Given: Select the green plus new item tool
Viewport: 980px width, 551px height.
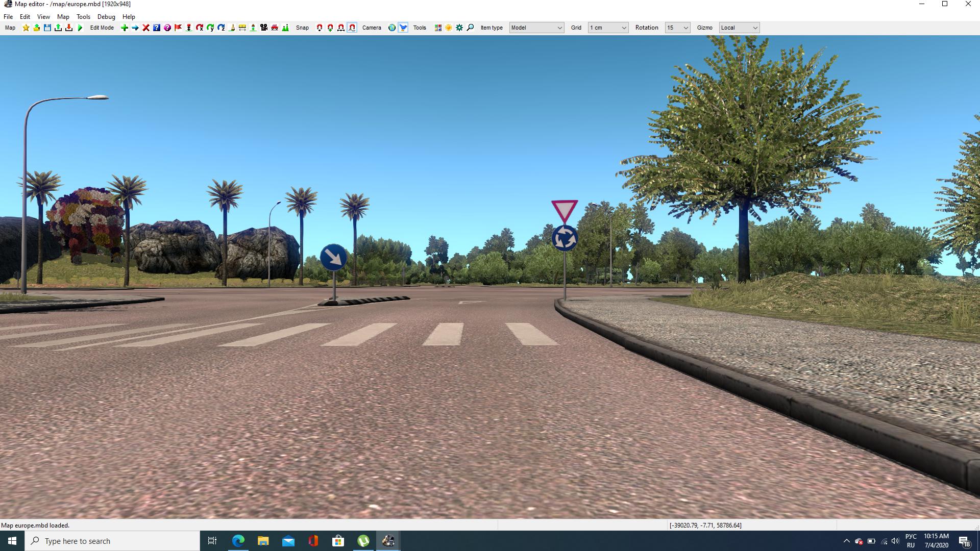Looking at the screenshot, I should pyautogui.click(x=124, y=28).
